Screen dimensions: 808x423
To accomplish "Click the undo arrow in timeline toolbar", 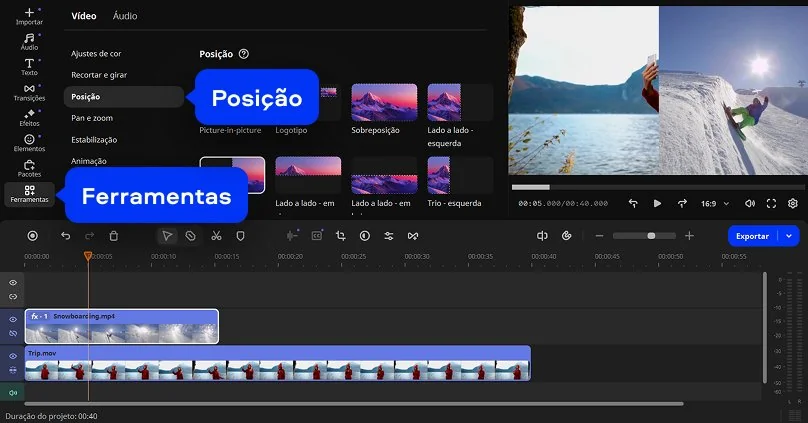I will [66, 236].
